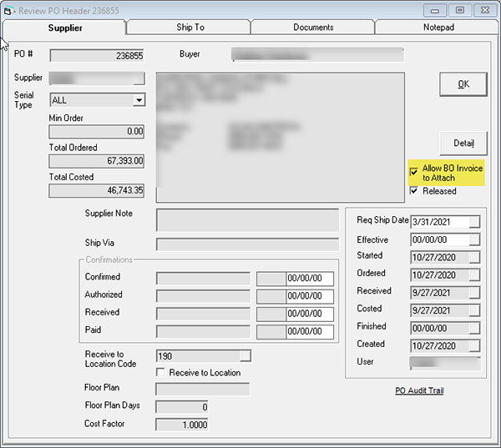Click the Ship Via field
The image size is (501, 448).
(248, 244)
